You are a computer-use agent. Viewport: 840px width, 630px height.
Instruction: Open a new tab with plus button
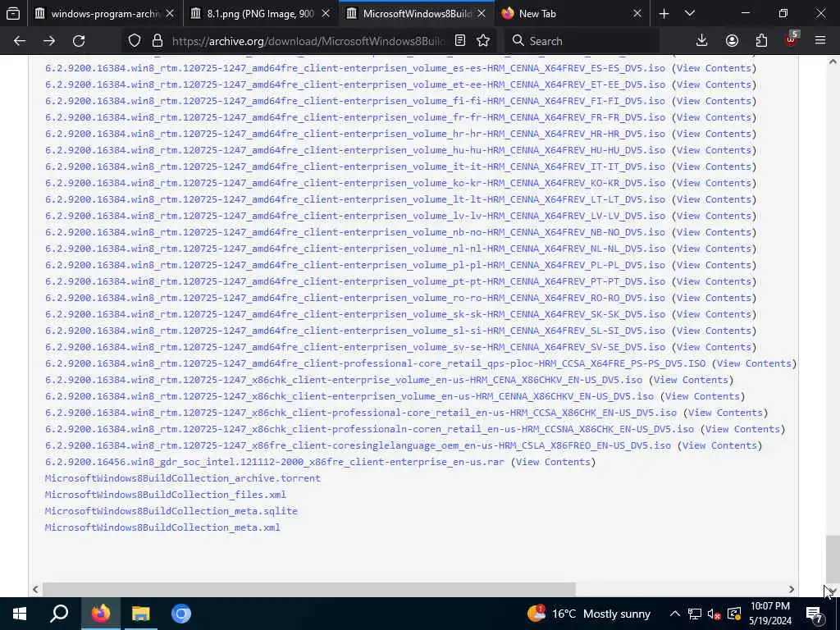click(664, 13)
